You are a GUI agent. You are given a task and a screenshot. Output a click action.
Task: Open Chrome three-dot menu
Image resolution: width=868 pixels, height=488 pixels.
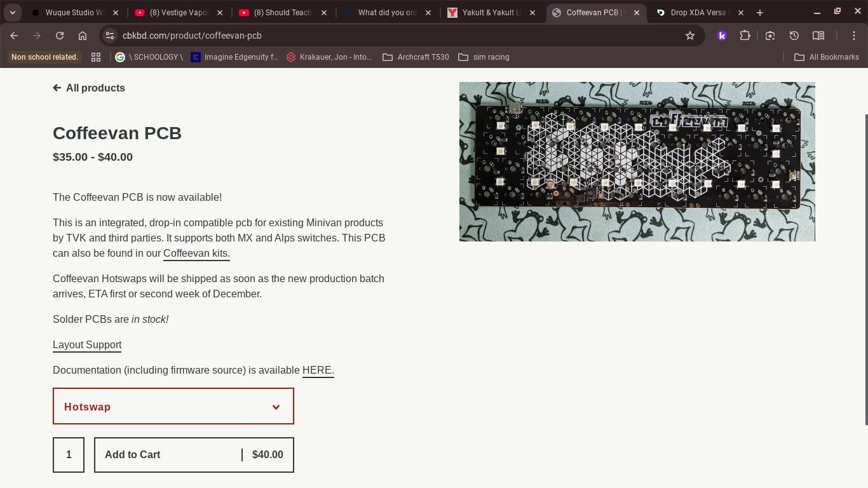(854, 36)
